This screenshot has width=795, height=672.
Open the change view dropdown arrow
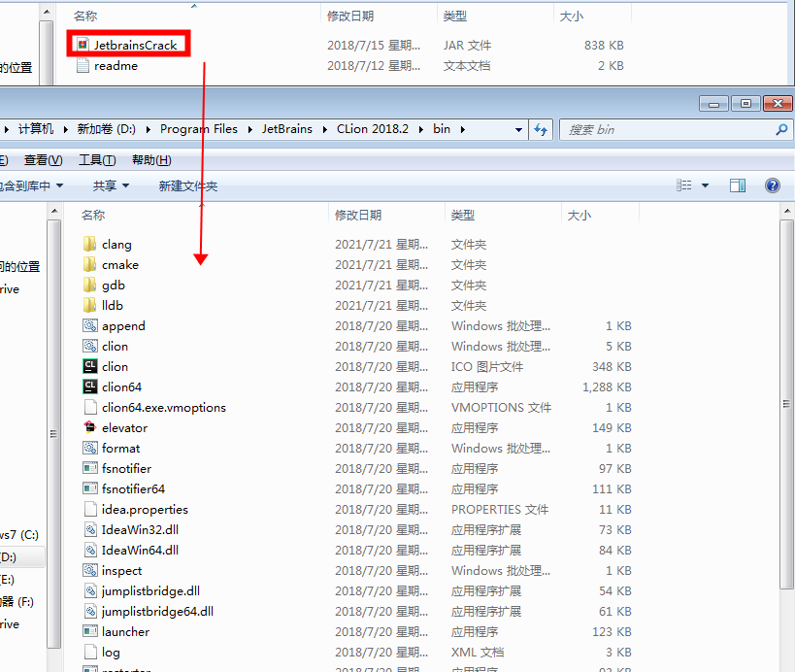click(x=705, y=185)
